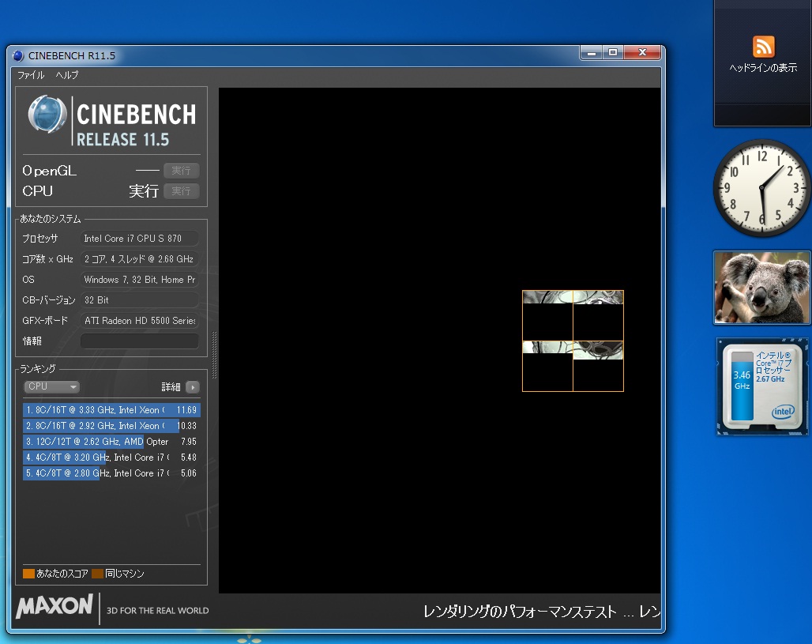Click the ヘッドラインの表示 link

763,67
